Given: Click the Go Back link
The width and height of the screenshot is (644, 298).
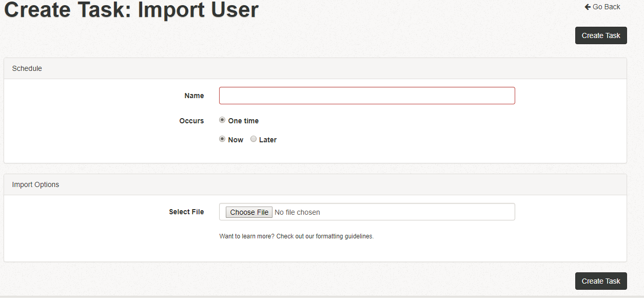Looking at the screenshot, I should tap(602, 7).
